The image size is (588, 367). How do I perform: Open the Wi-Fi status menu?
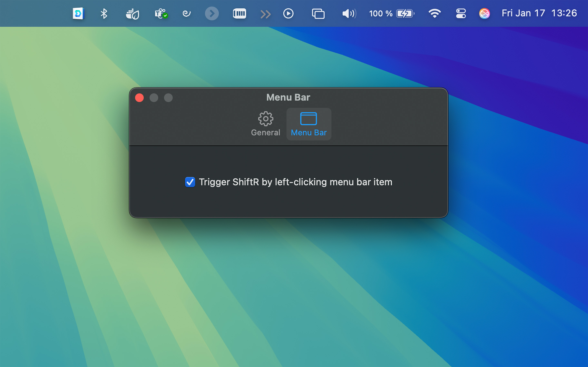click(434, 13)
